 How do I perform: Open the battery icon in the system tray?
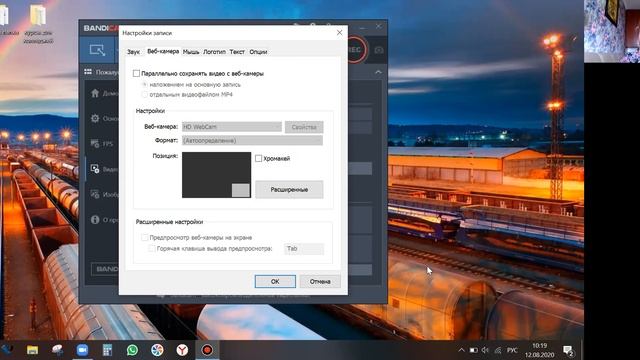coord(473,350)
